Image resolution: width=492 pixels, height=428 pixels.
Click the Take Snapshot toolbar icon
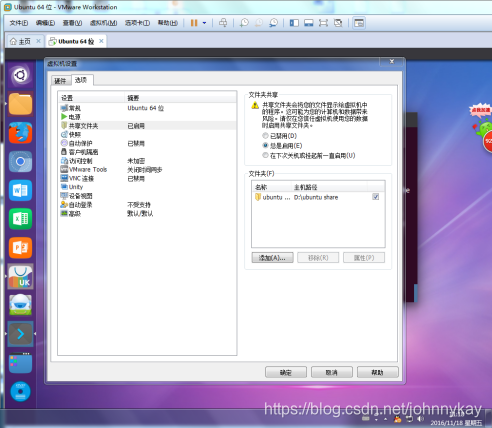coord(244,23)
